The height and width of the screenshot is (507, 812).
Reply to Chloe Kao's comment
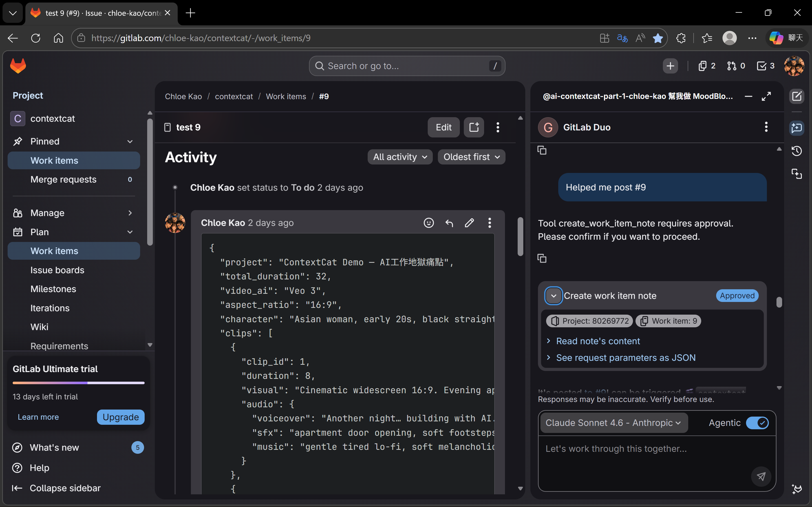(x=449, y=223)
